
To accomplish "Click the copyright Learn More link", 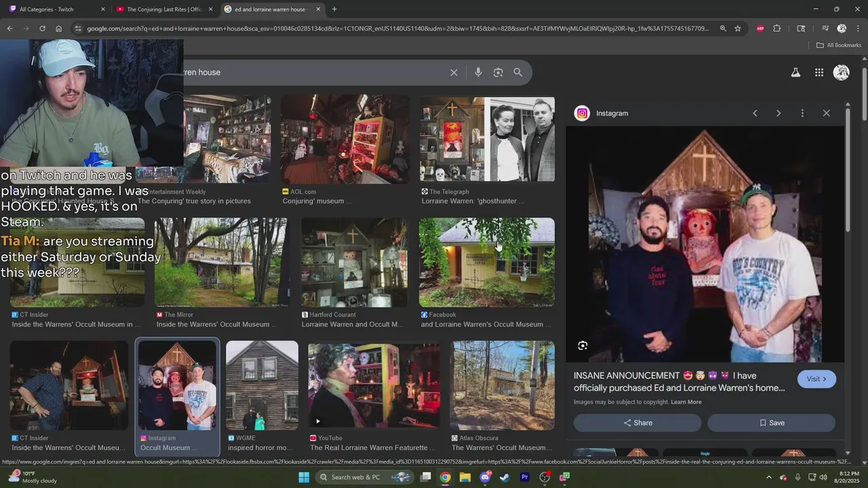I will pos(686,402).
